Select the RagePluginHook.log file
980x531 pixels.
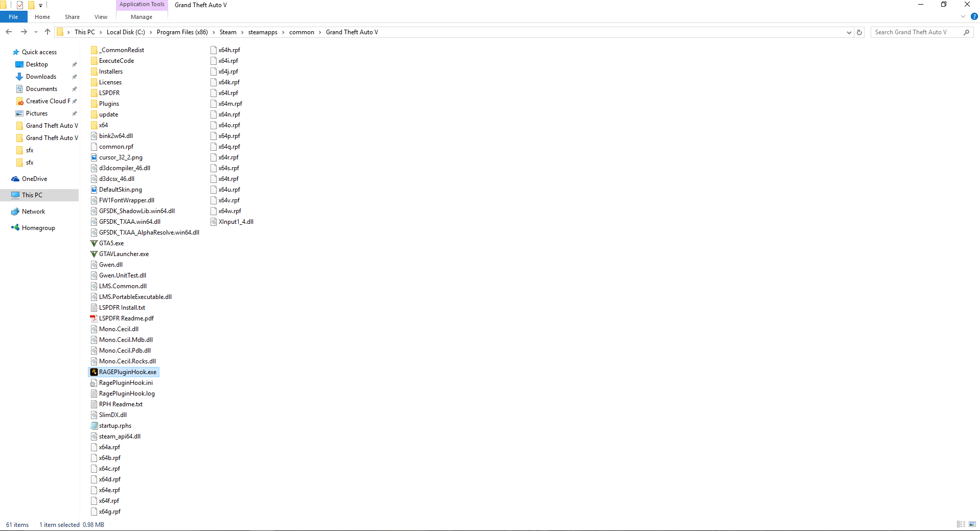tap(123, 394)
